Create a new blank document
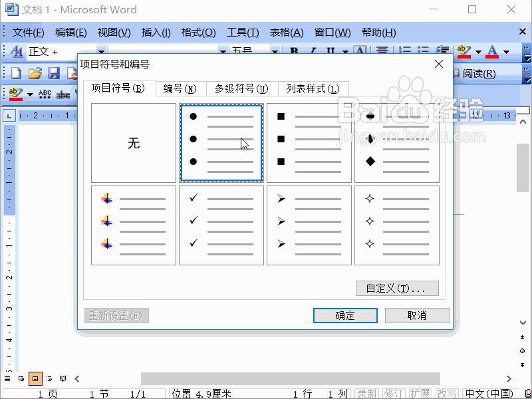Viewport: 532px width, 399px height. click(x=16, y=73)
